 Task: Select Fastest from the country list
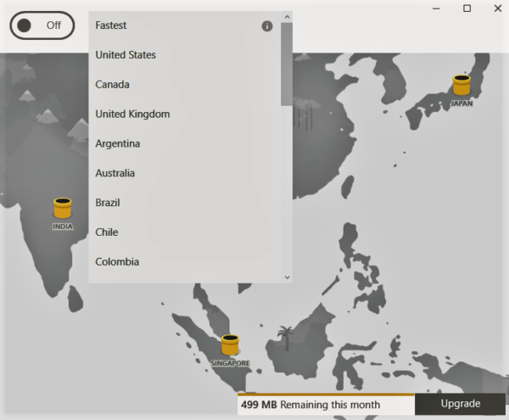(185, 25)
